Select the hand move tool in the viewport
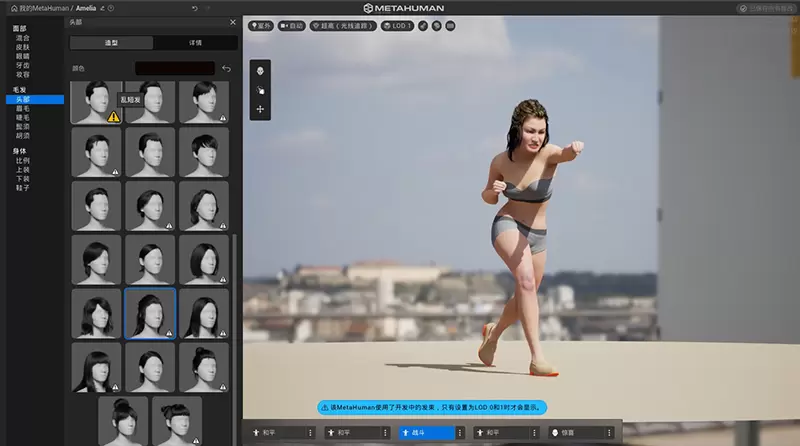 260,90
